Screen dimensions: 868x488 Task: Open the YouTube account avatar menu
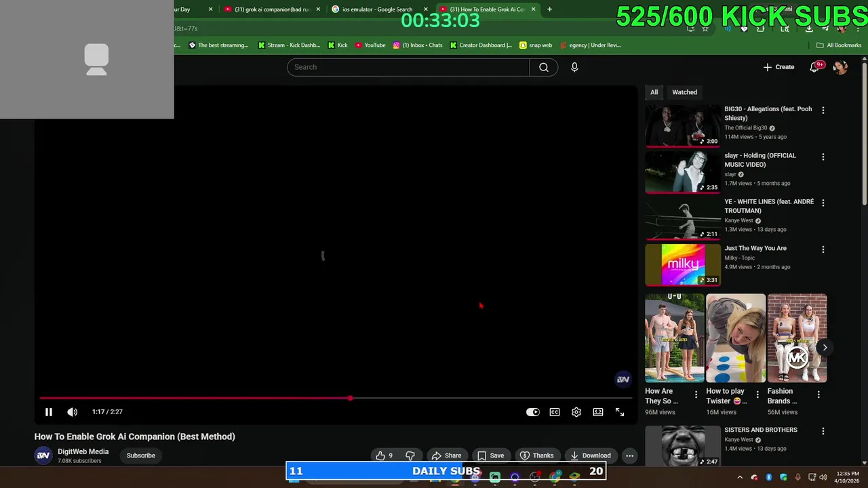840,67
